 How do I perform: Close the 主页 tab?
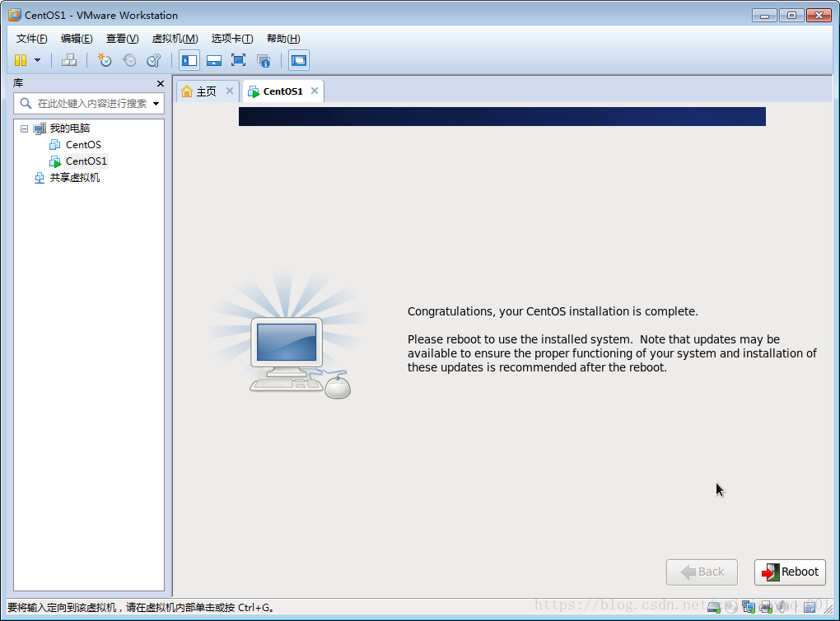click(x=229, y=91)
